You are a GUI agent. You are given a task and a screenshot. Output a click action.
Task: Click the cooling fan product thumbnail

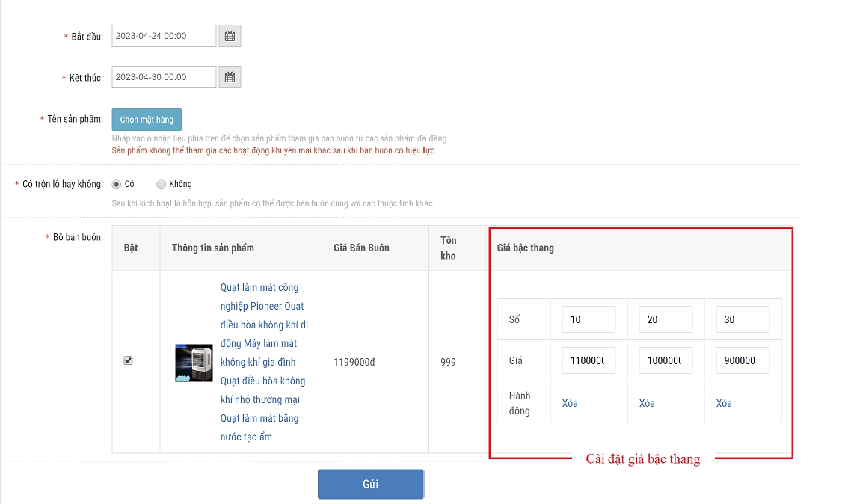pyautogui.click(x=194, y=363)
